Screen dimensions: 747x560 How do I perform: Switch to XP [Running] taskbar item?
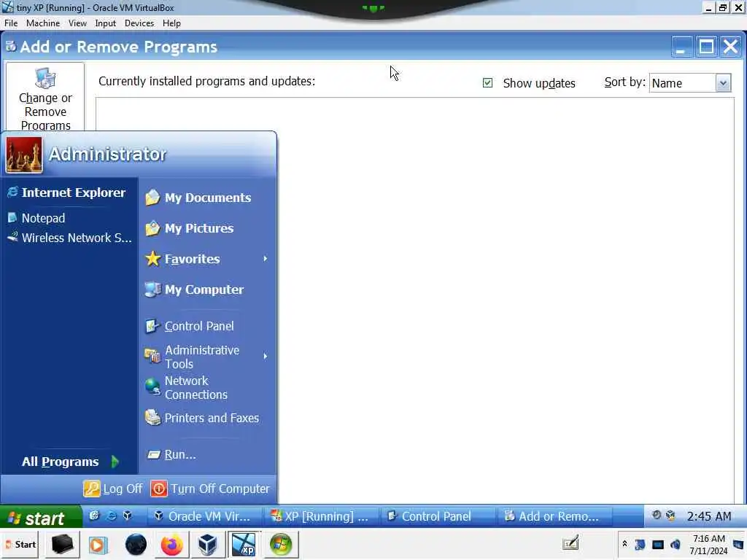[x=320, y=516]
